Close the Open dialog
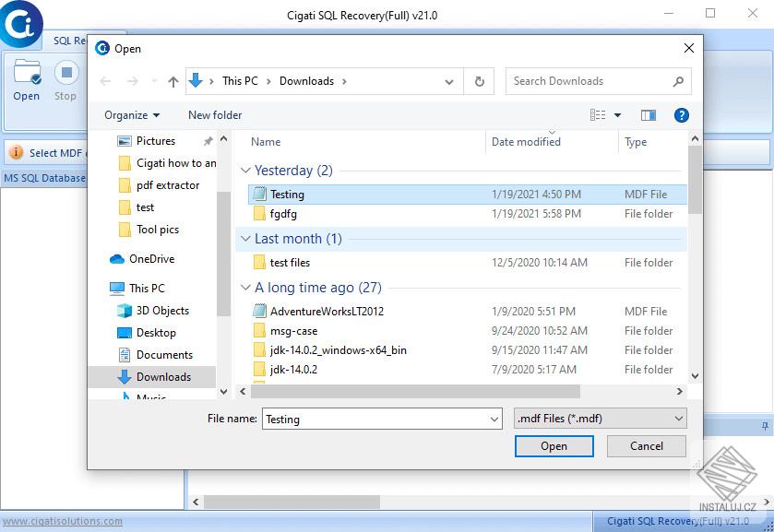Screen dimensions: 774x532 click(x=688, y=48)
